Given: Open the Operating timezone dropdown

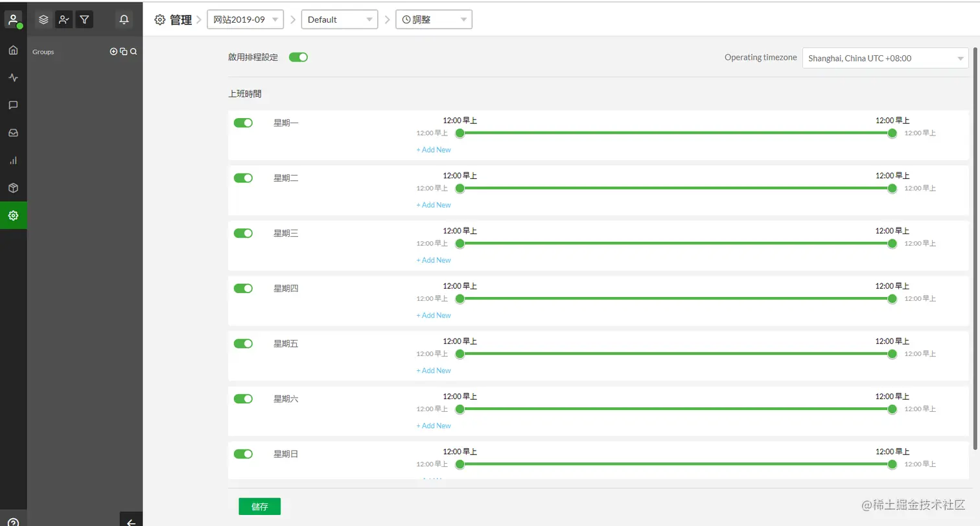Looking at the screenshot, I should tap(885, 58).
